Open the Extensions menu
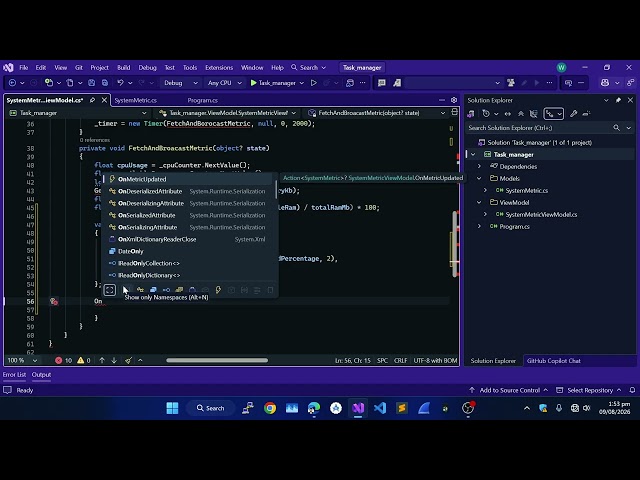 [x=219, y=68]
